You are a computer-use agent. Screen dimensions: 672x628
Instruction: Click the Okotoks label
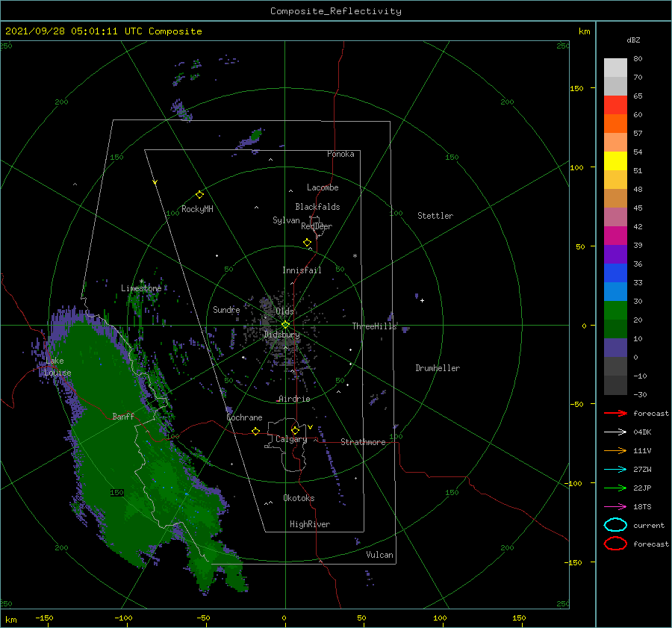point(299,498)
